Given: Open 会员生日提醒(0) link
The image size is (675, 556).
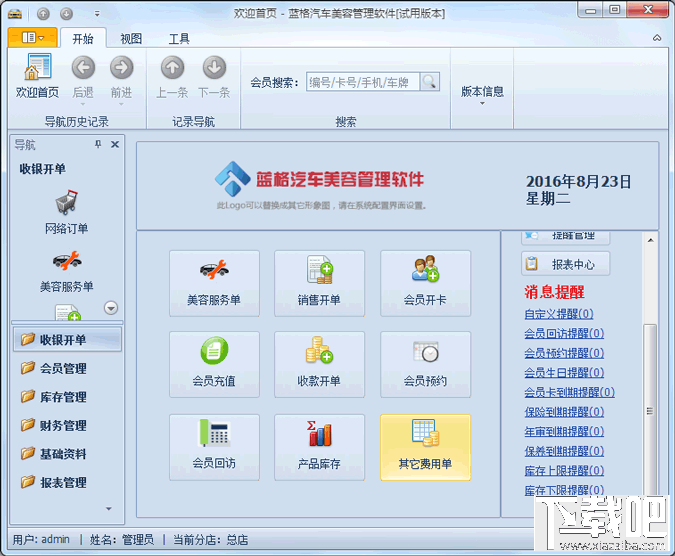Looking at the screenshot, I should tap(564, 372).
